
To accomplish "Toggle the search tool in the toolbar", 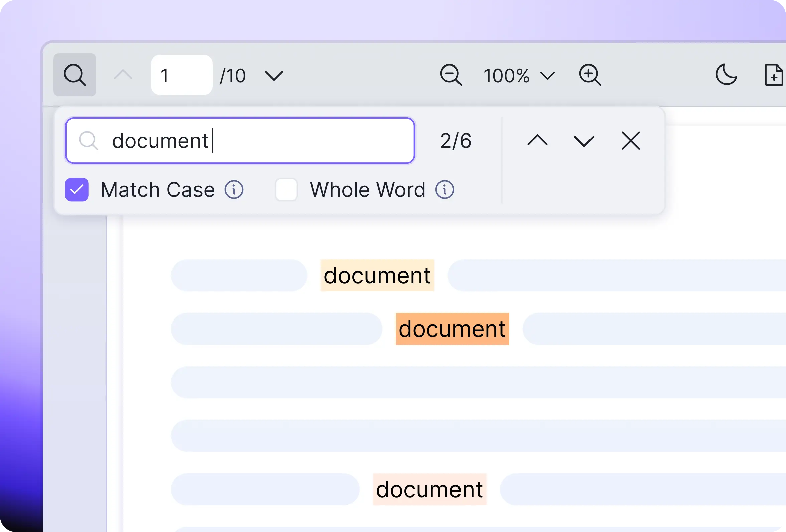I will pos(75,75).
